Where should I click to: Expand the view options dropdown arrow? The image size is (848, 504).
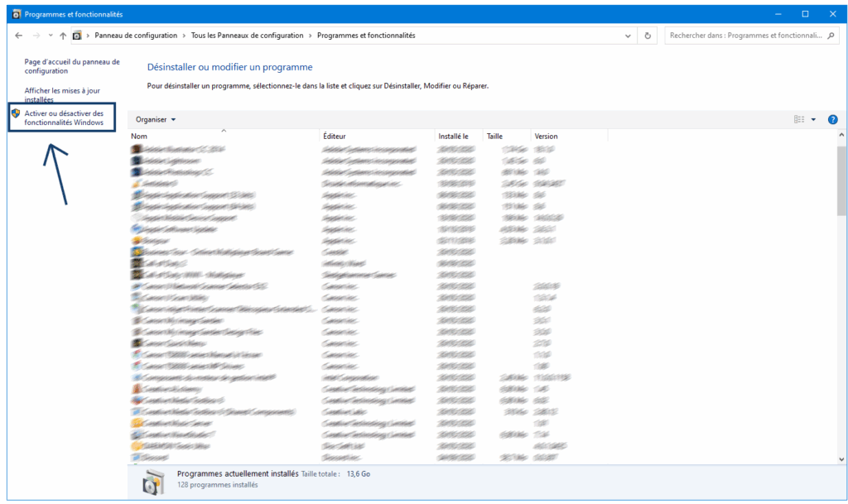813,120
